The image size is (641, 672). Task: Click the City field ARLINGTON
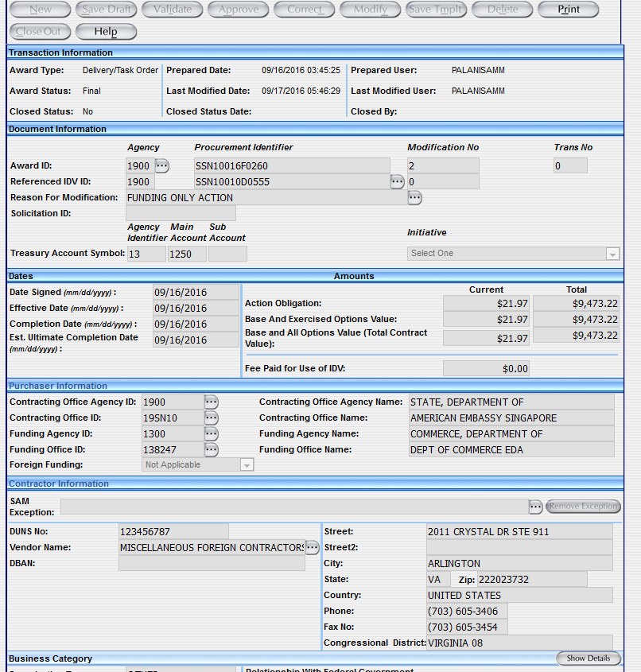(520, 563)
